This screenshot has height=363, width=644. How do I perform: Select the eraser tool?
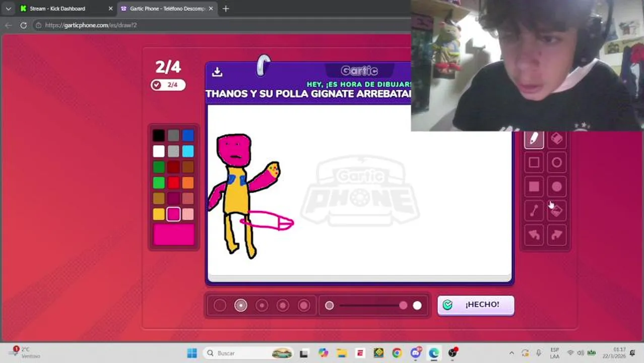click(x=557, y=139)
